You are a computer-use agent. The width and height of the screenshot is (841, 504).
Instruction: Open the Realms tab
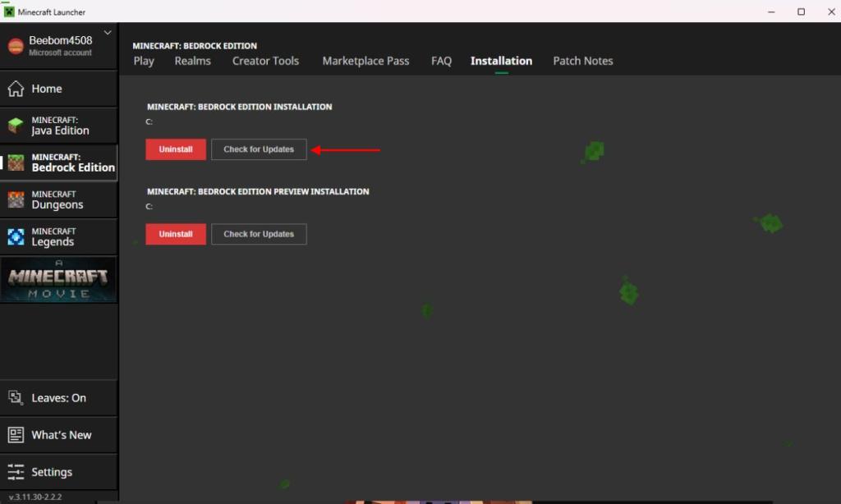pos(192,61)
